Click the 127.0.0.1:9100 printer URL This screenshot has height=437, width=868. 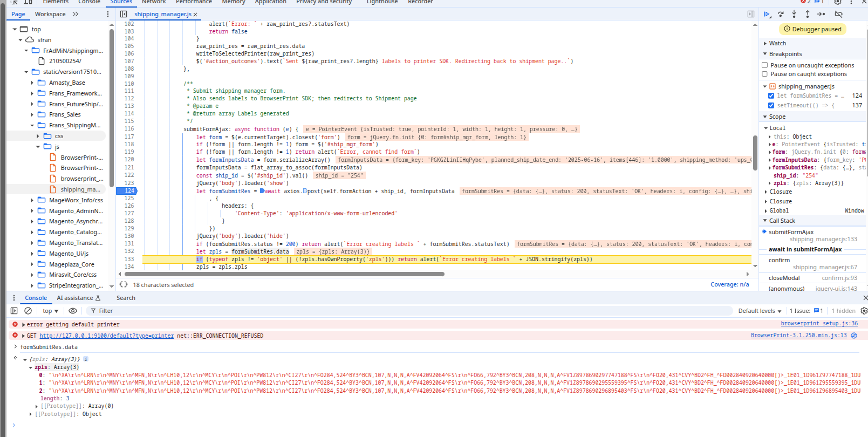106,336
